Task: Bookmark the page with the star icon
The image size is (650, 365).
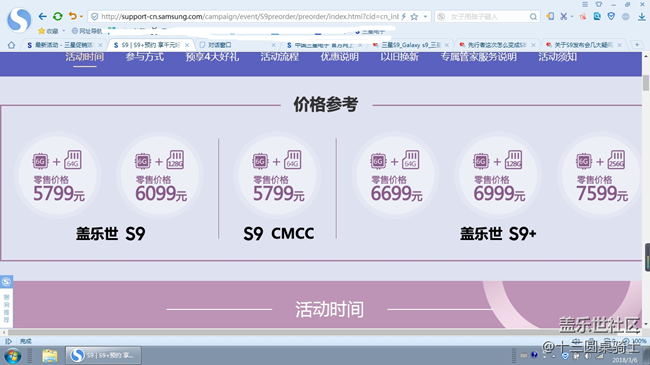Action: coord(414,17)
